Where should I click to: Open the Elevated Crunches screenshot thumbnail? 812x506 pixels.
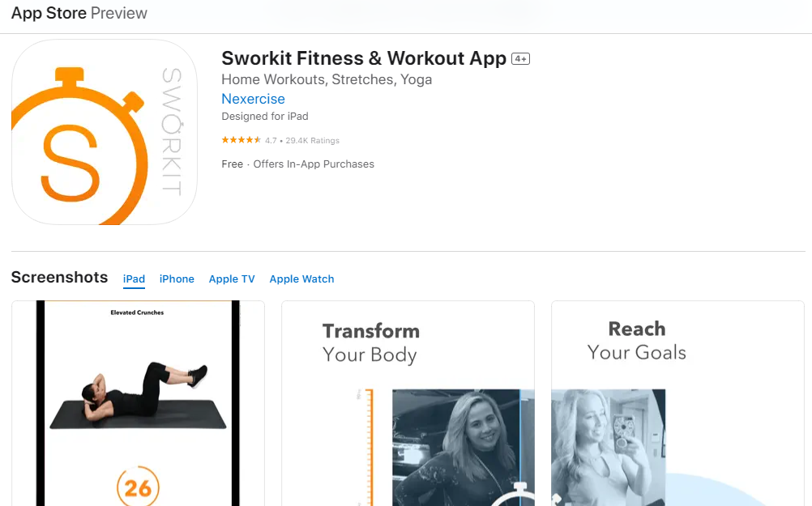[x=138, y=403]
